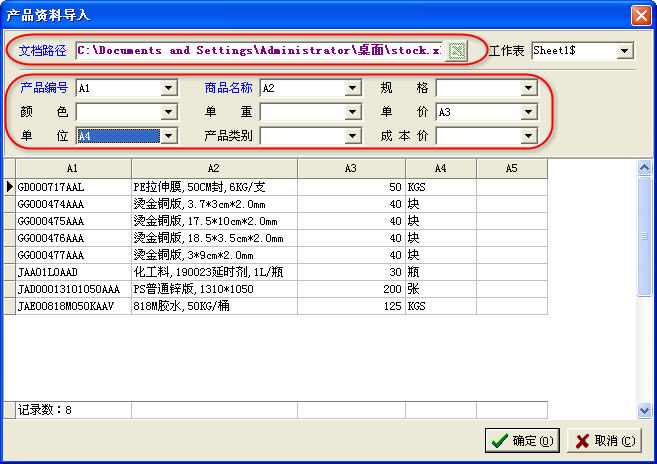Click the cell 烫金铜版,3*9cm*2.0mm
This screenshot has width=657, height=464.
click(215, 255)
